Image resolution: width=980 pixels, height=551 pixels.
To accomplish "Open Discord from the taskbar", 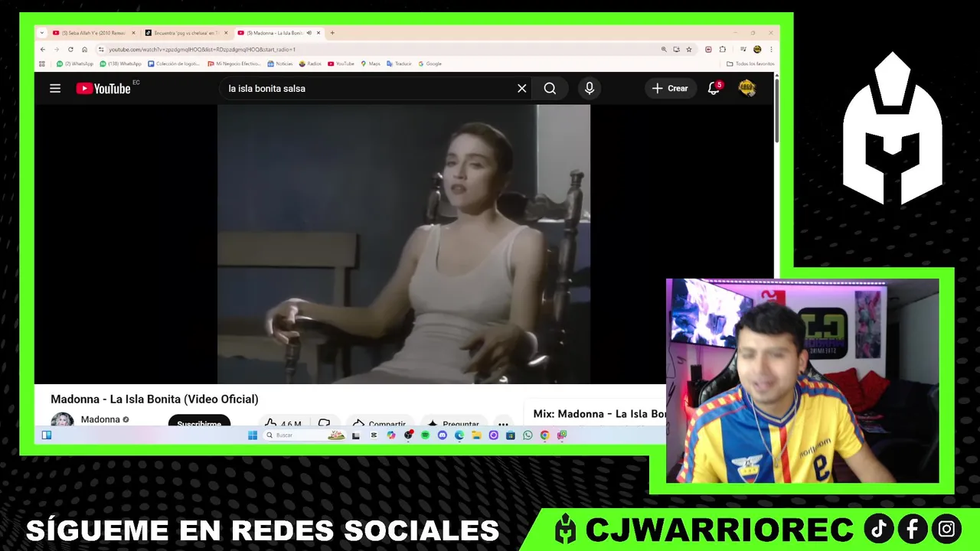I will pos(443,435).
